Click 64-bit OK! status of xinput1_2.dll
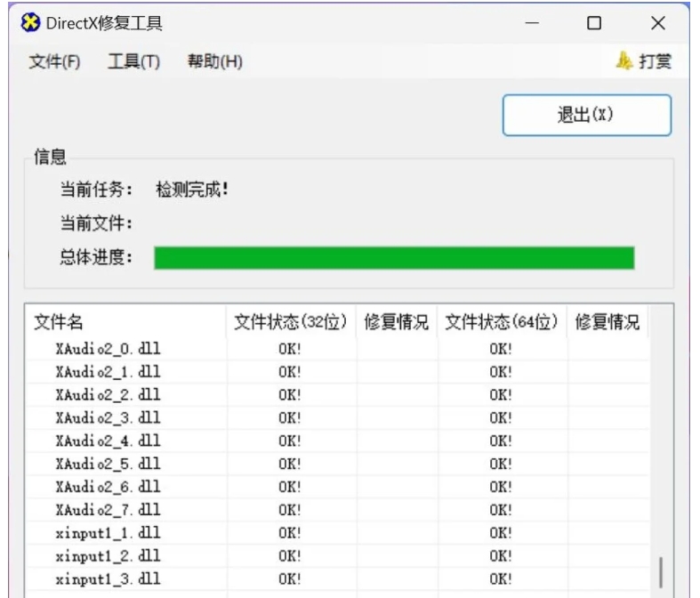 pos(502,556)
